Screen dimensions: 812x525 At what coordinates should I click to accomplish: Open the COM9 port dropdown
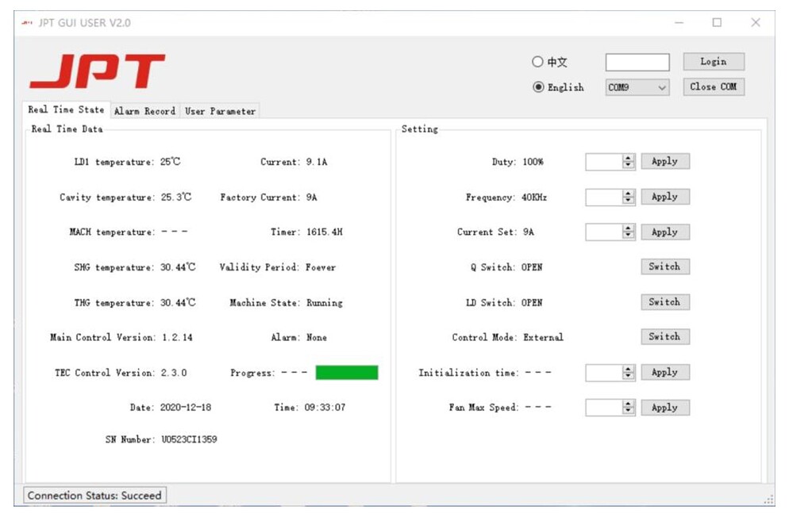637,87
